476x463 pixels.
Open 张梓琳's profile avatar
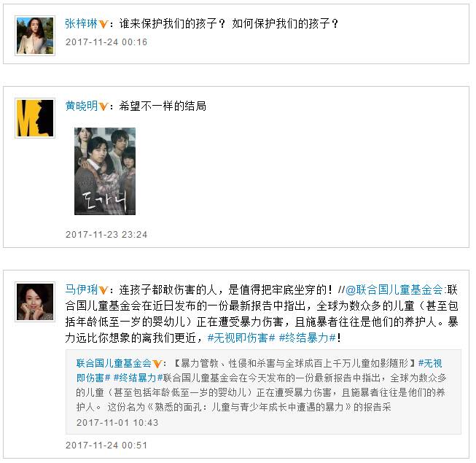point(35,36)
